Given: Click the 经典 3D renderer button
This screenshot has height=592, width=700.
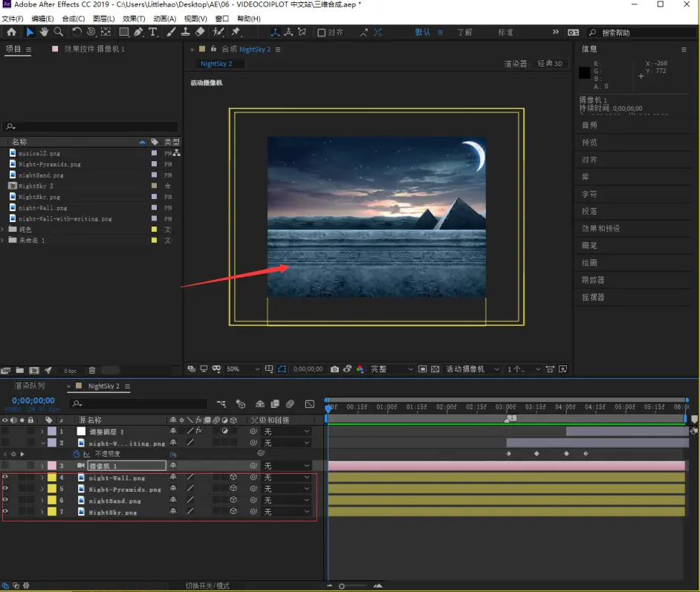Looking at the screenshot, I should coord(550,64).
